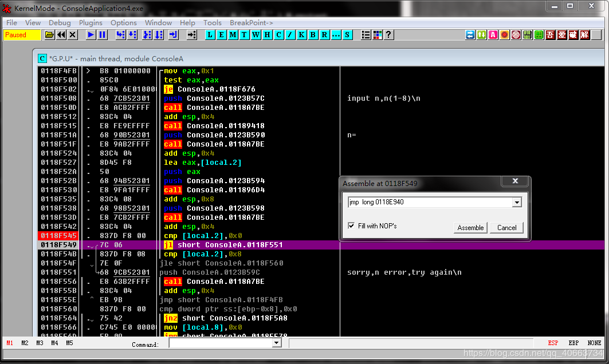Open the File menu
Image resolution: width=609 pixels, height=364 pixels.
click(x=11, y=23)
